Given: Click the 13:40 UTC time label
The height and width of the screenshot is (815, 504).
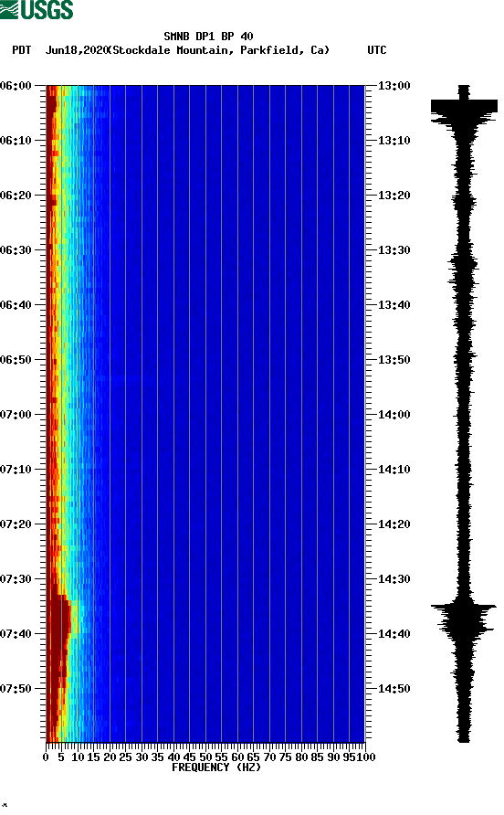Looking at the screenshot, I should click(394, 305).
